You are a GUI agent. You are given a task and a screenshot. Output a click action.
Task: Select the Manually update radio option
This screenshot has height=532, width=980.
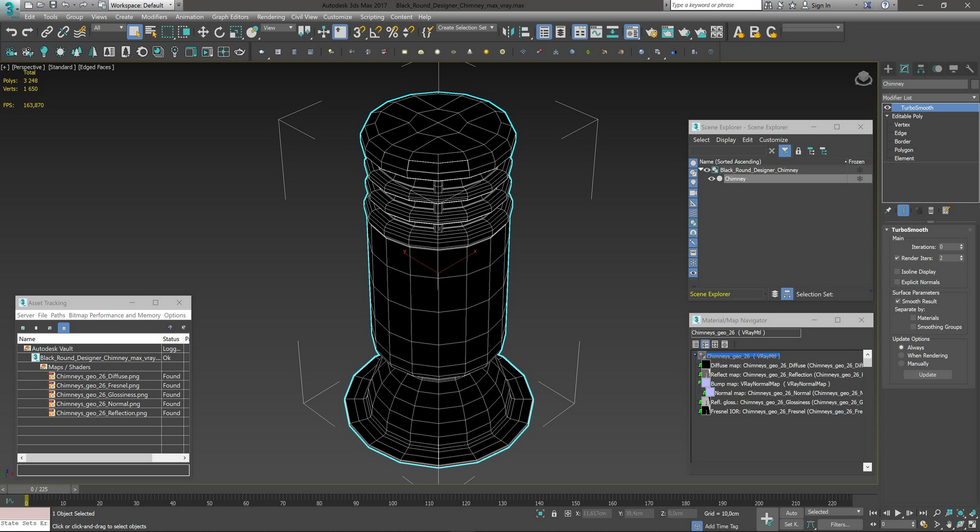coord(901,364)
